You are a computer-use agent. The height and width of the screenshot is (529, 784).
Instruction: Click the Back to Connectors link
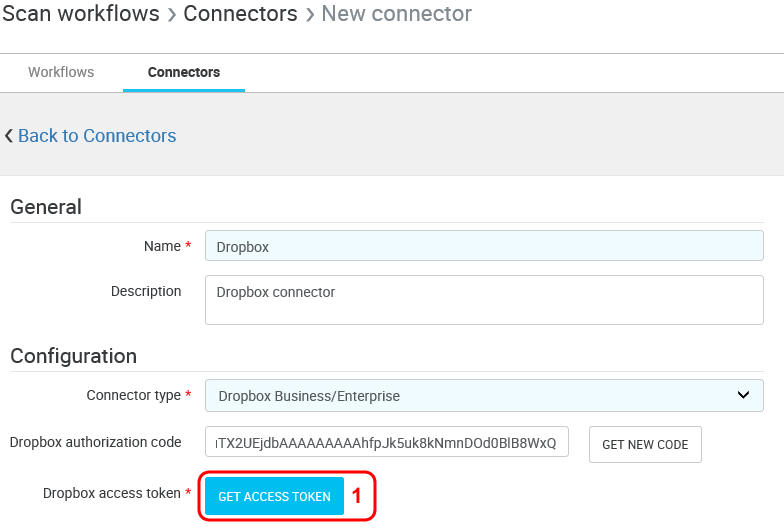pyautogui.click(x=97, y=136)
